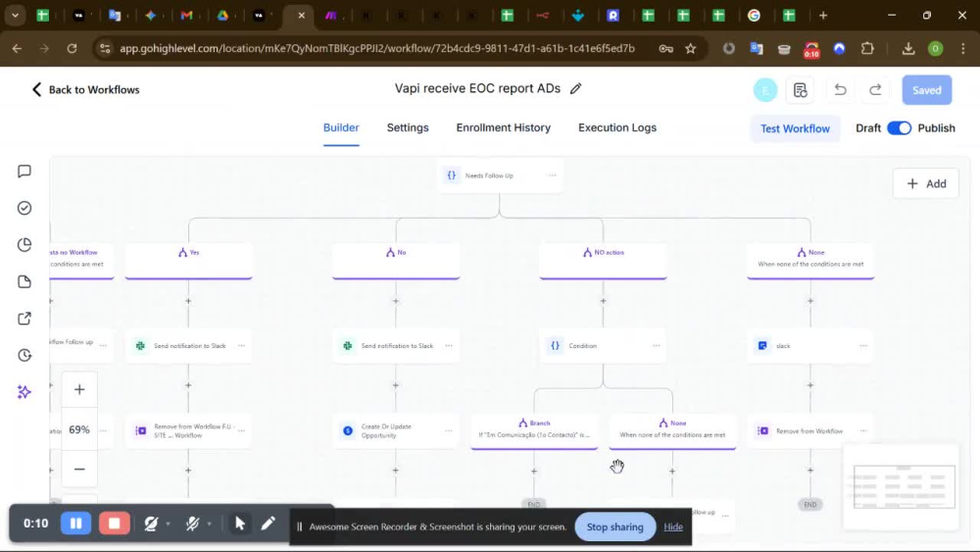Open options menu for slack node

(x=863, y=346)
